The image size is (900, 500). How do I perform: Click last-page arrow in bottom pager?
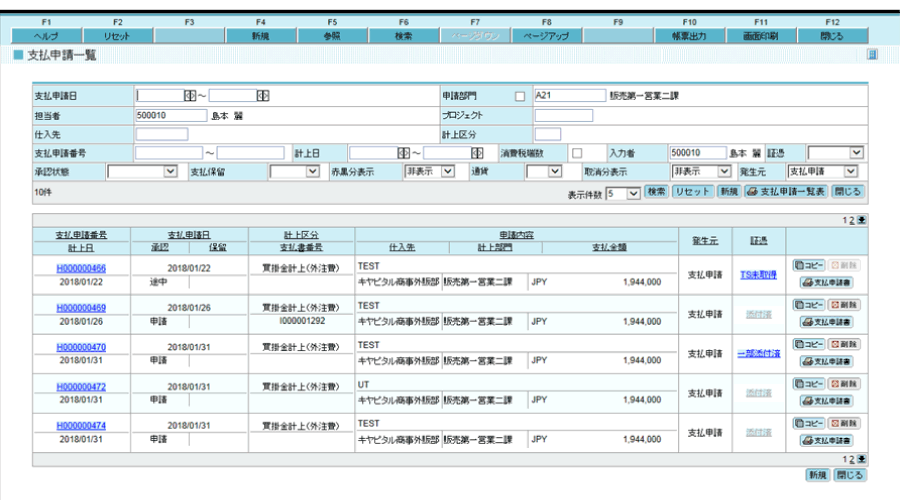click(862, 459)
